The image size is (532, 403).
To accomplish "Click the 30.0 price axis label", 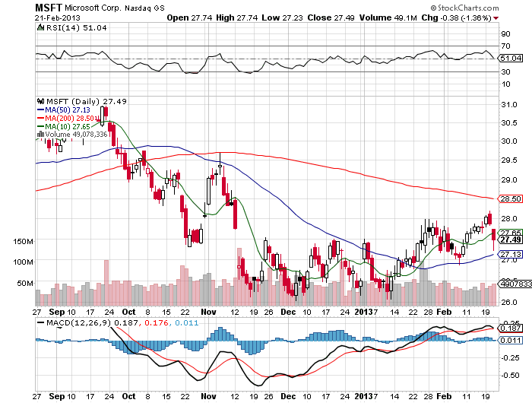I will (509, 141).
